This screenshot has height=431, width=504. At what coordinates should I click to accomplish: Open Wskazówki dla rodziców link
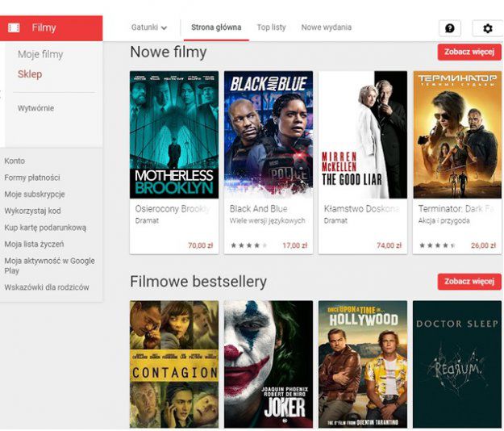pyautogui.click(x=47, y=287)
